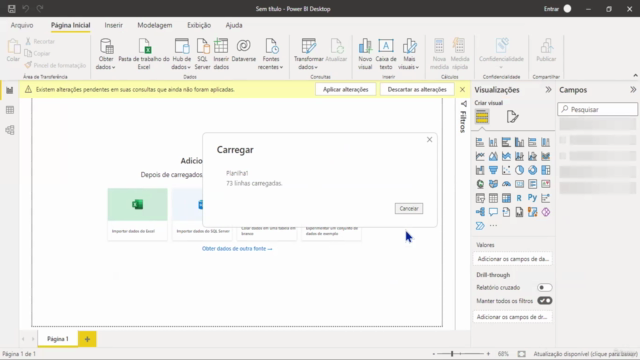Image resolution: width=640 pixels, height=360 pixels.
Task: Select the Q&A speech bubble visual
Action: point(493,212)
